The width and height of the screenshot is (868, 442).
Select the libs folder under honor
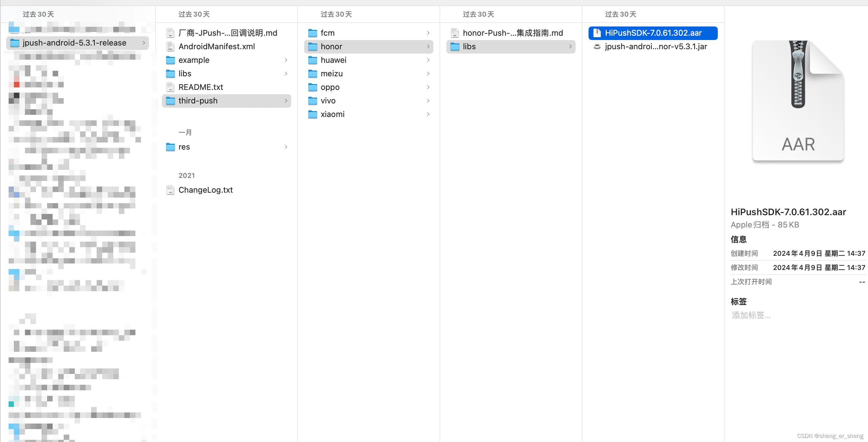(x=469, y=46)
